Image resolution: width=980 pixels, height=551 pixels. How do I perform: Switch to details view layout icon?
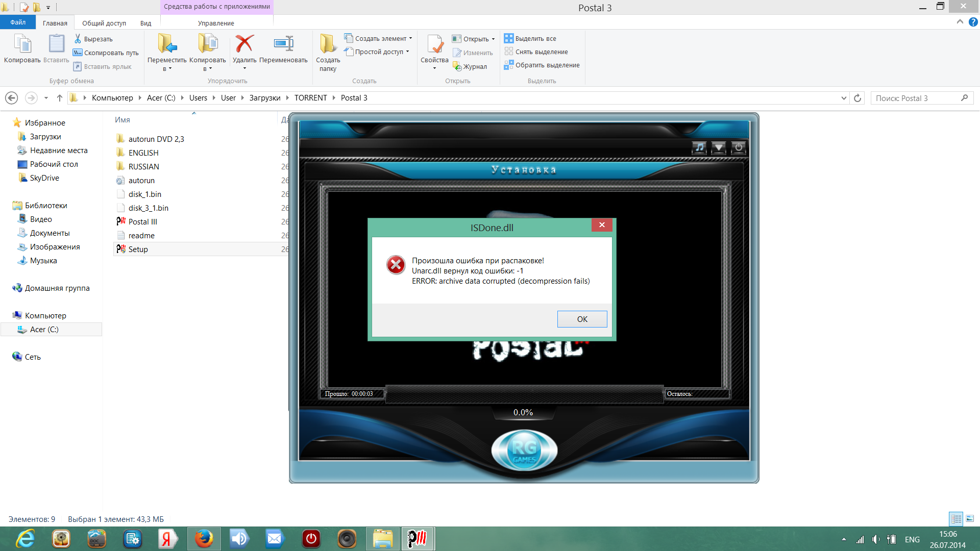[x=956, y=519]
